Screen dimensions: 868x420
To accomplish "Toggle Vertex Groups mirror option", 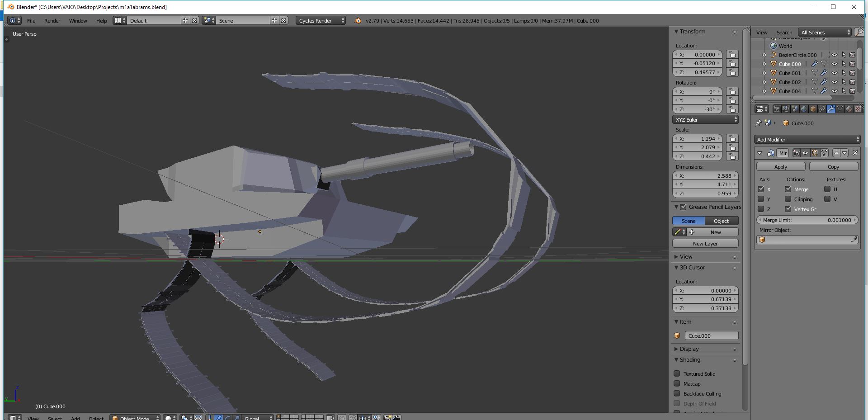I will coord(788,209).
